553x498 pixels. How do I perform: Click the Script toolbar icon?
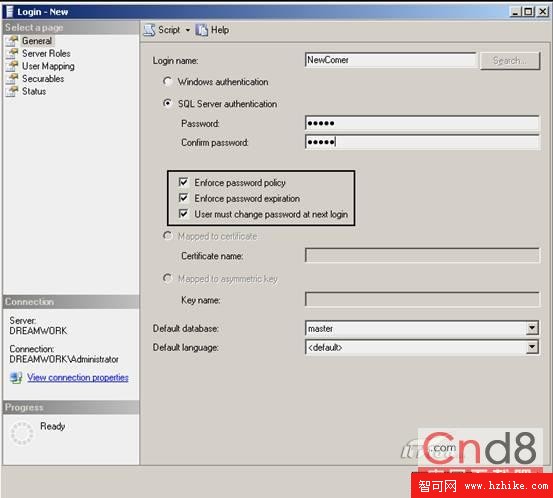(x=150, y=30)
